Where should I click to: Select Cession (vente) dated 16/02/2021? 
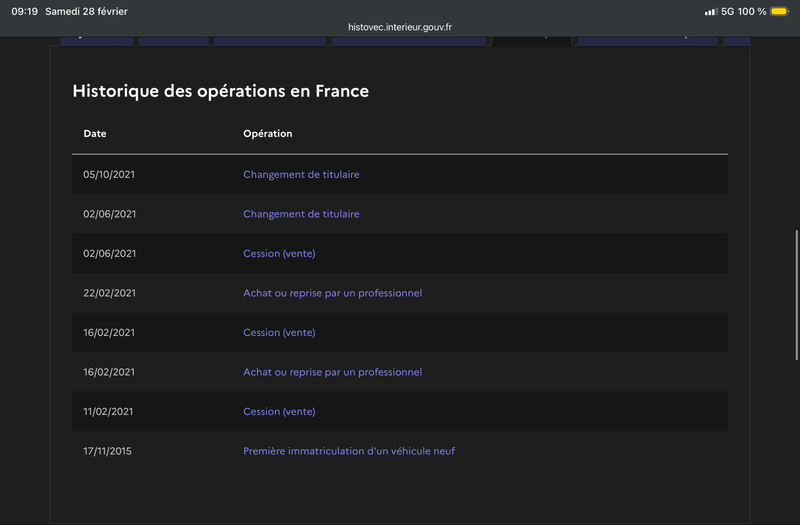point(279,332)
